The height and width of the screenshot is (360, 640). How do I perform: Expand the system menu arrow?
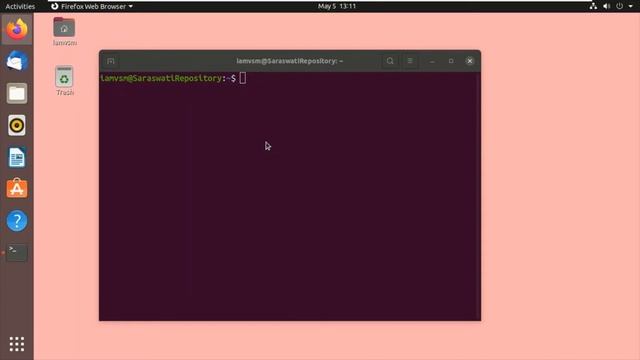point(631,6)
